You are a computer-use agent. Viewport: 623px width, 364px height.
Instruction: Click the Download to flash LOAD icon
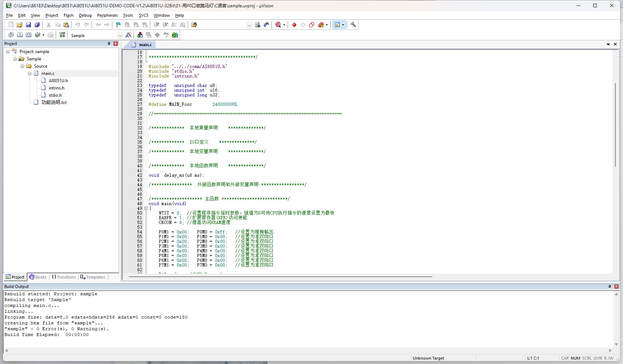(62, 35)
